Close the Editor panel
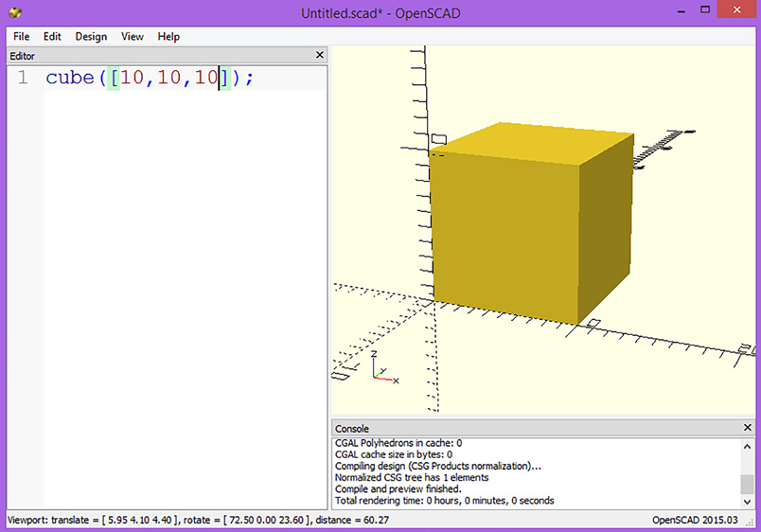Screen dimensions: 761x532 pyautogui.click(x=319, y=55)
